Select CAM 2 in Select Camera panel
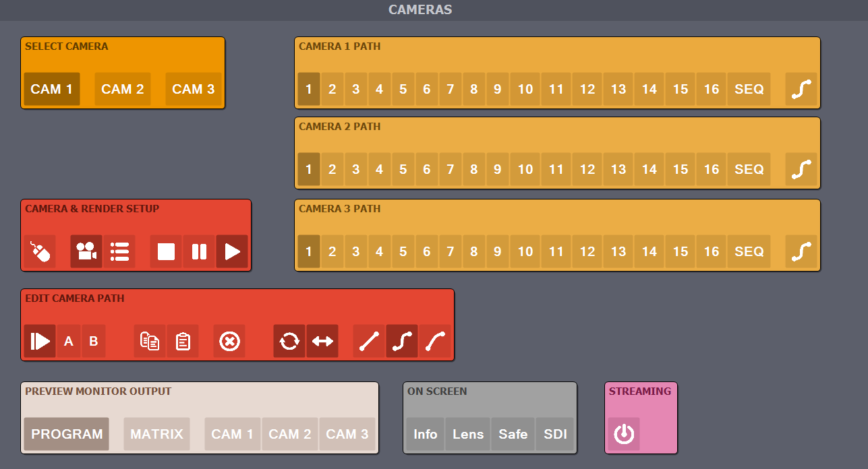This screenshot has width=868, height=469. click(x=123, y=90)
